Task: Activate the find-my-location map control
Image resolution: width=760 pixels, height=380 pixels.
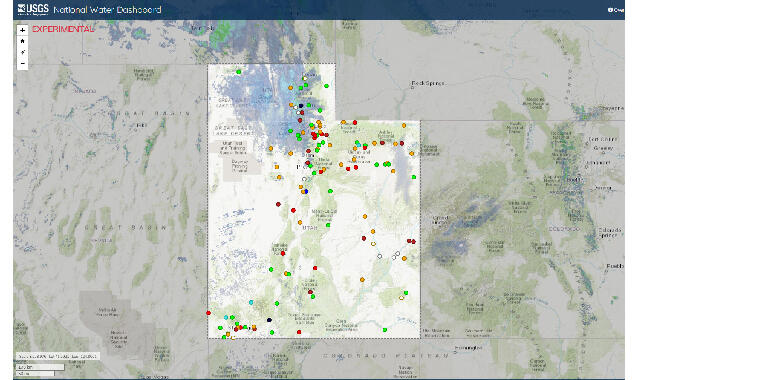Action: (x=22, y=52)
